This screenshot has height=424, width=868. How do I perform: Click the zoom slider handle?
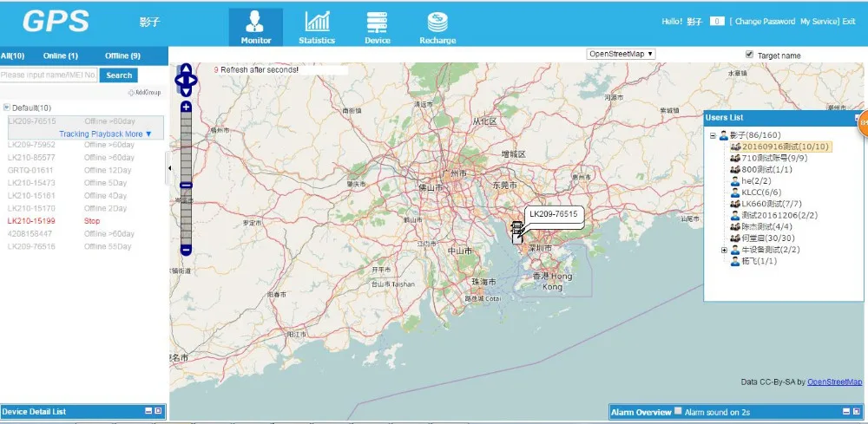coord(186,186)
